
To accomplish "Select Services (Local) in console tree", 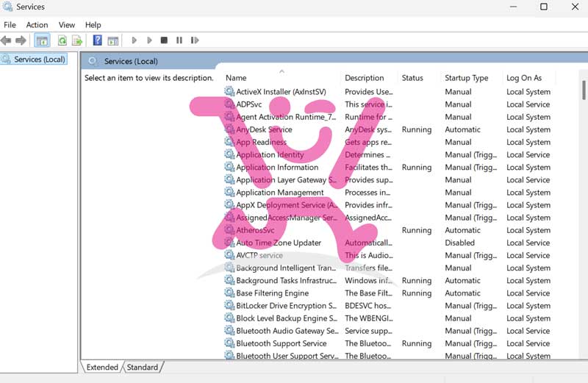I will coord(40,60).
